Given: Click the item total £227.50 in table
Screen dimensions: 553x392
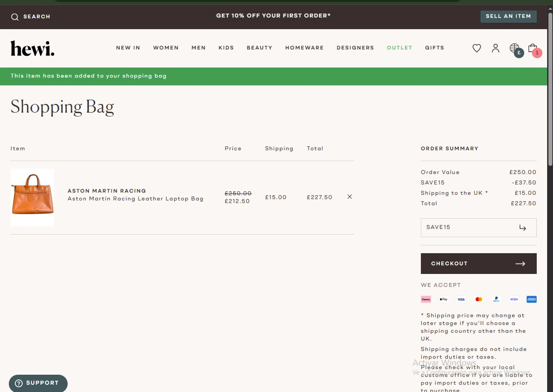Looking at the screenshot, I should point(319,197).
